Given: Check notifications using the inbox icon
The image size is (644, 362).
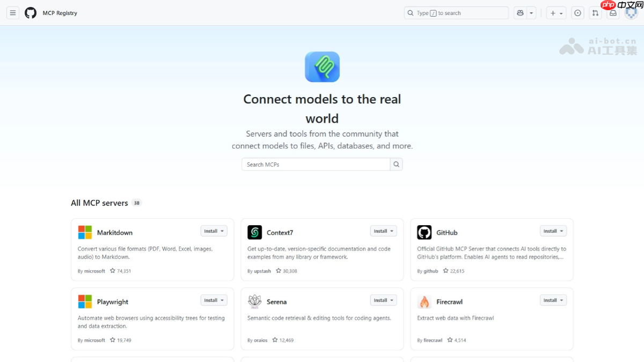Looking at the screenshot, I should (x=613, y=12).
